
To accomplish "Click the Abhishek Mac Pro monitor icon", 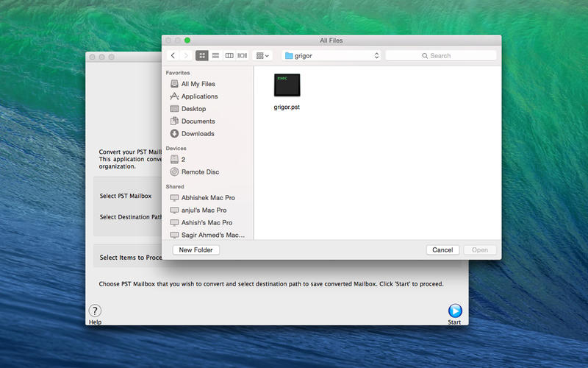I will click(x=174, y=198).
